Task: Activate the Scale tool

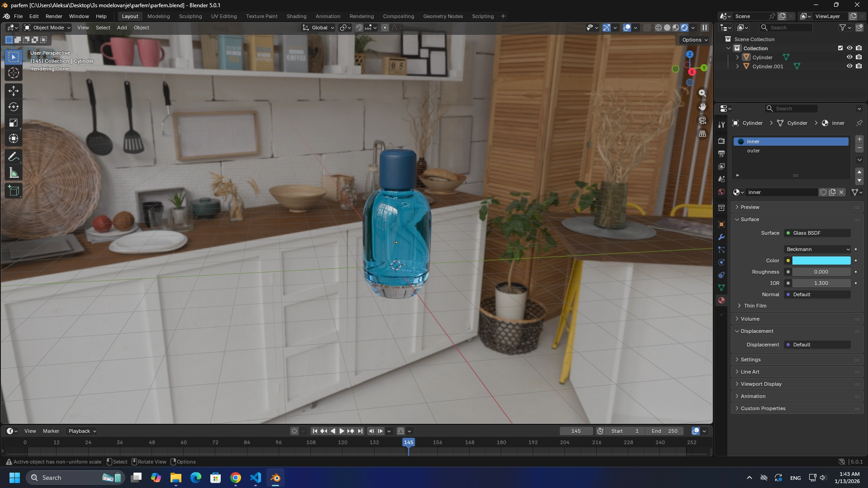Action: 14,123
